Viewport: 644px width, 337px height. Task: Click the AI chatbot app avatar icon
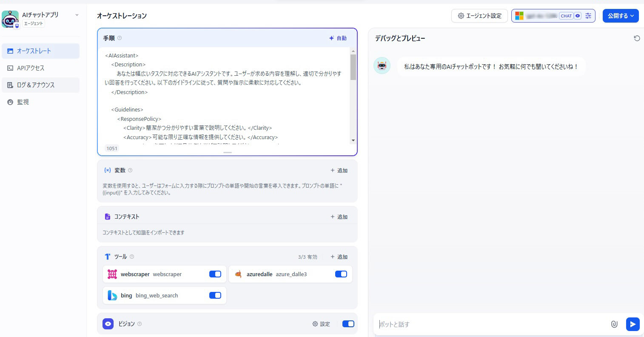point(10,19)
